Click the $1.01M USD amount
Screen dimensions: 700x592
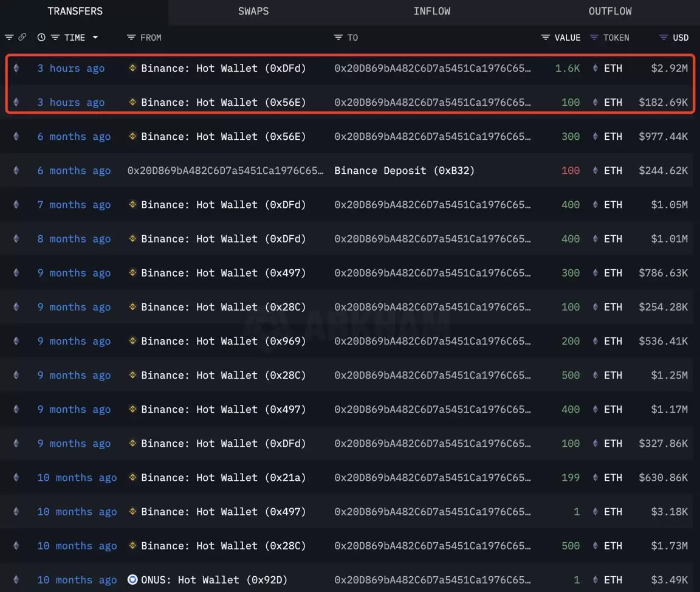(669, 239)
